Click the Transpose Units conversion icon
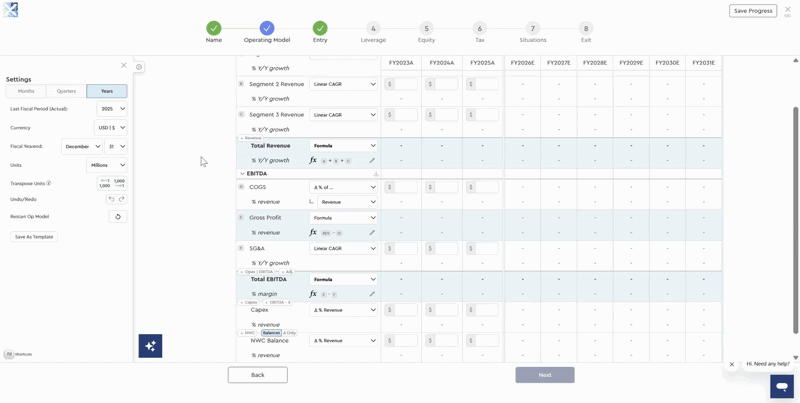This screenshot has height=403, width=800. (112, 183)
